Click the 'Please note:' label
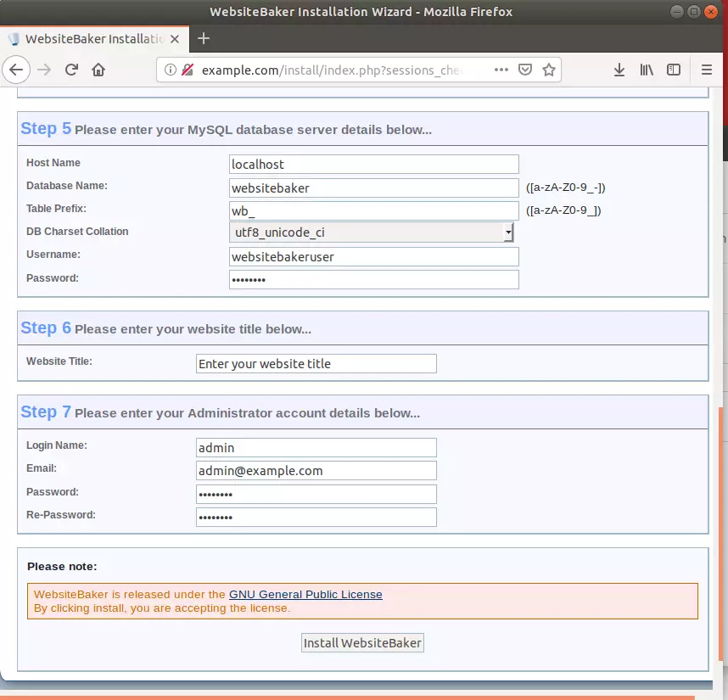Image resolution: width=728 pixels, height=700 pixels. tap(62, 566)
